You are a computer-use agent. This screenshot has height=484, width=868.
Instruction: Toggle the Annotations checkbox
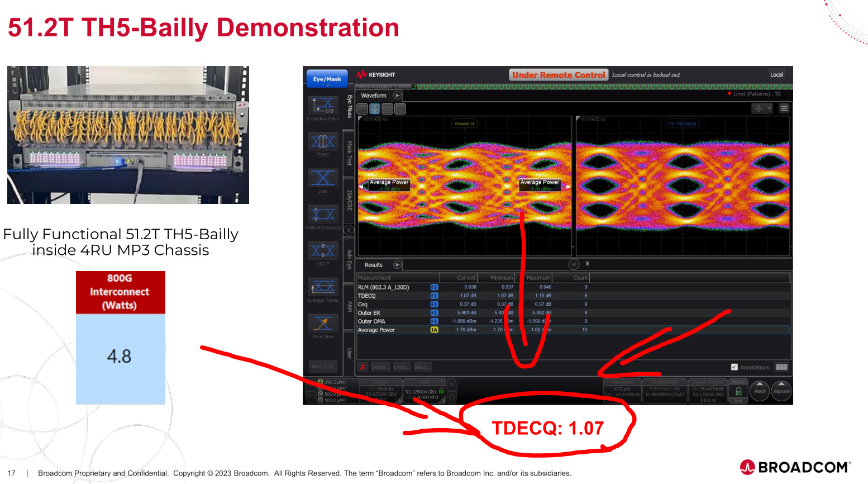735,367
